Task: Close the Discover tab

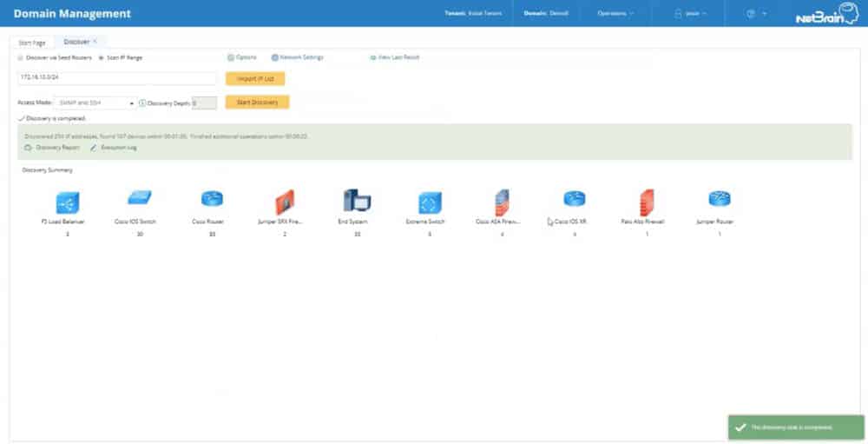Action: [95, 42]
